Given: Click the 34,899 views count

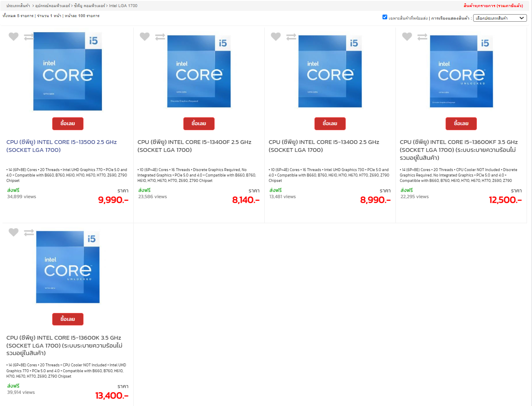Looking at the screenshot, I should (22, 197).
